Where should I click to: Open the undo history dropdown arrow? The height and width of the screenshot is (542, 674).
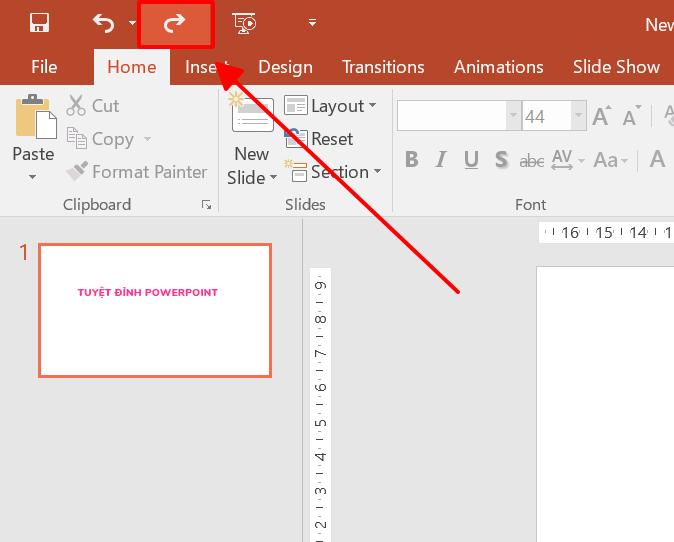click(x=132, y=23)
